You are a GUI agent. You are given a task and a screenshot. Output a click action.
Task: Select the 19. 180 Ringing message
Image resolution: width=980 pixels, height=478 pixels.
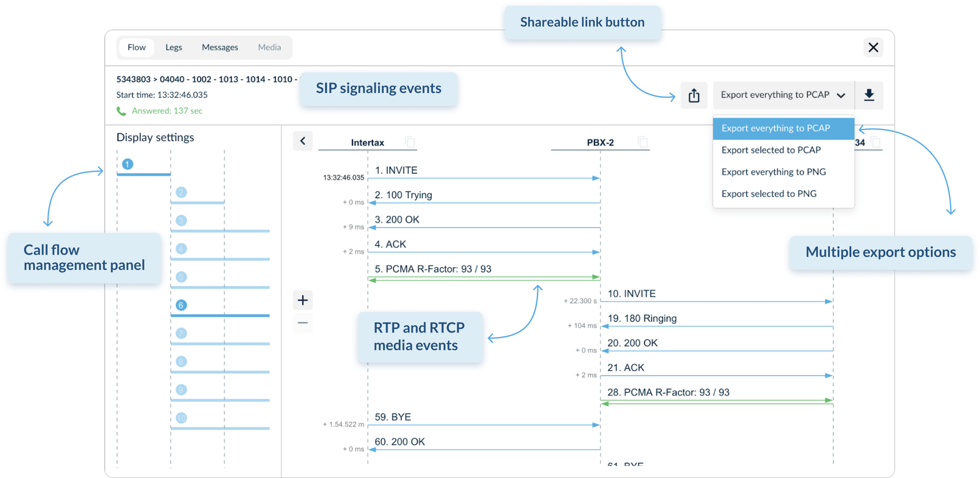642,318
